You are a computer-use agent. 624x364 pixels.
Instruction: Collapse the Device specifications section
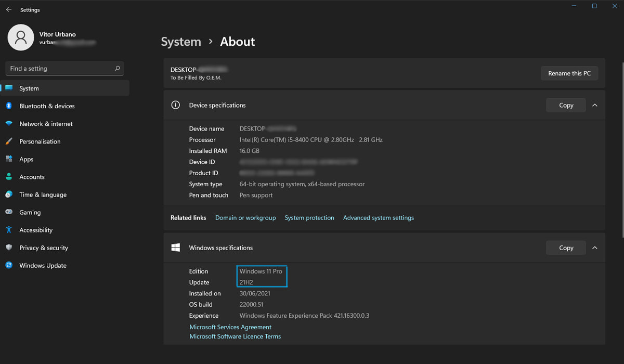point(595,105)
